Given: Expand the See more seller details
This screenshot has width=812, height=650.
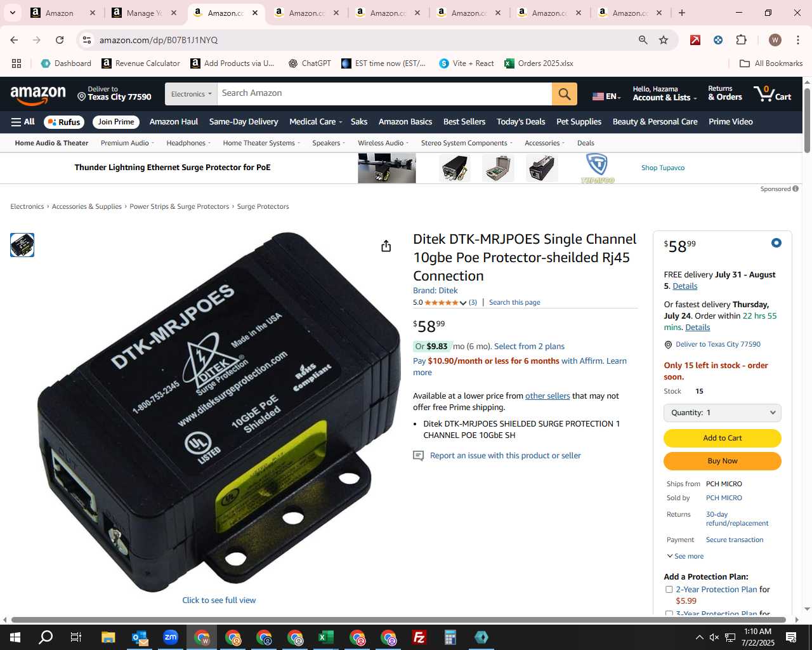Looking at the screenshot, I should click(x=685, y=556).
